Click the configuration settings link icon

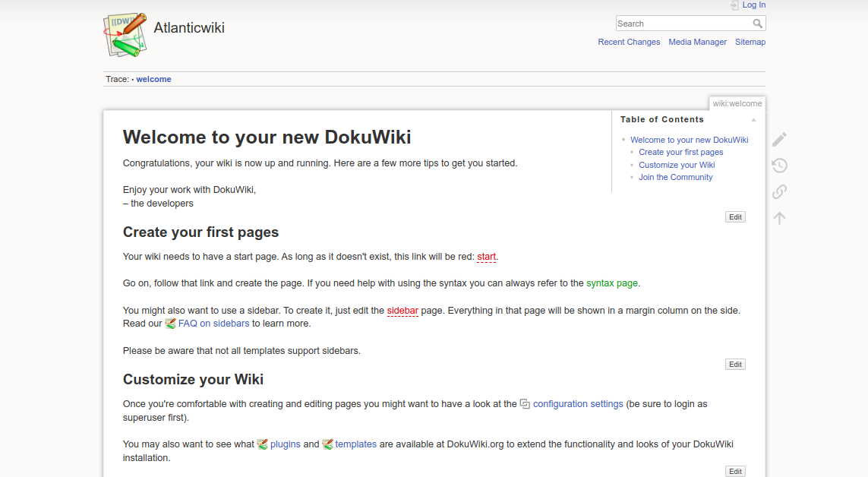[x=525, y=404]
